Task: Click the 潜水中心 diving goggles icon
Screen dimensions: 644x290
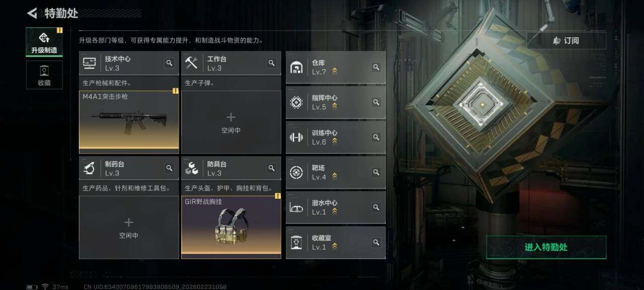Action: 296,207
